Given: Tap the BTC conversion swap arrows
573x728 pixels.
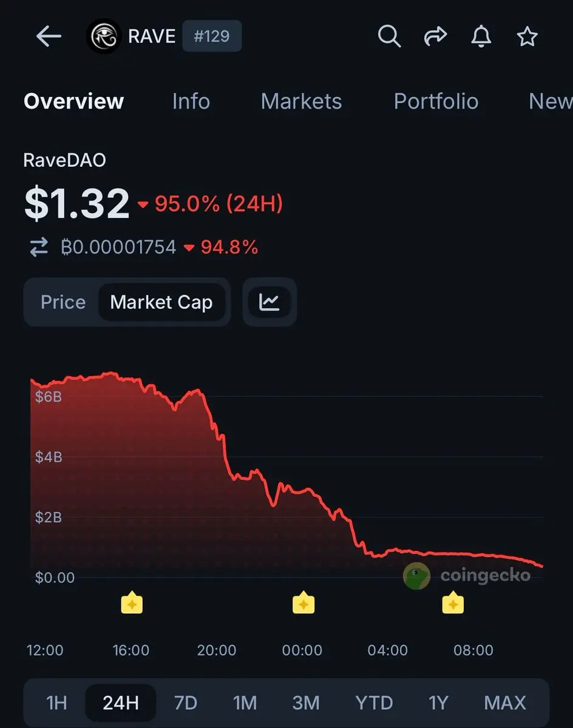Looking at the screenshot, I should (39, 247).
